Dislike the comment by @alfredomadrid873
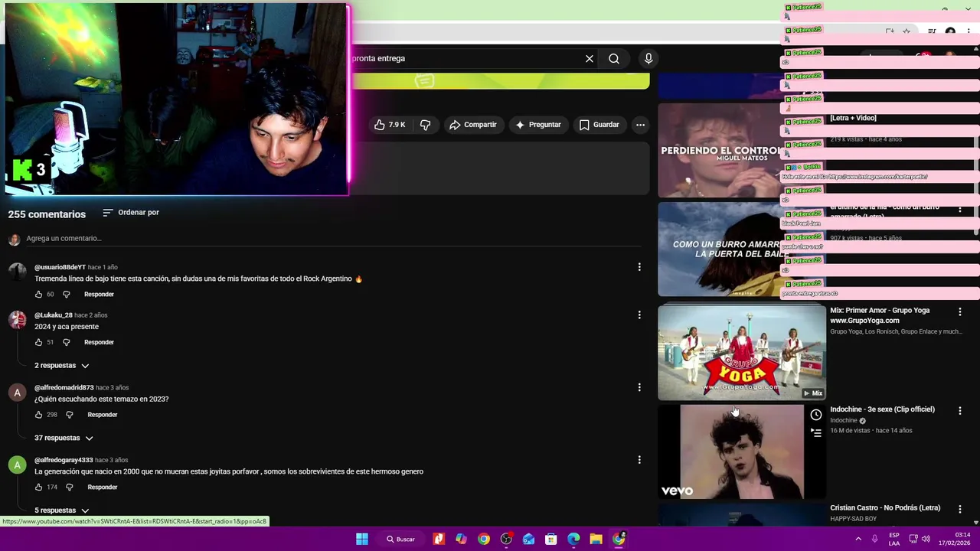The height and width of the screenshot is (551, 980). point(70,415)
